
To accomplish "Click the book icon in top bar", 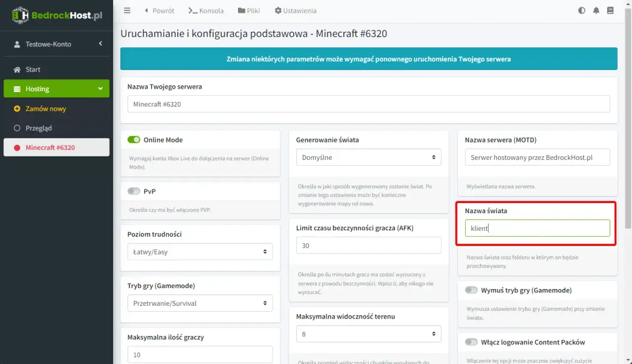I will click(610, 10).
